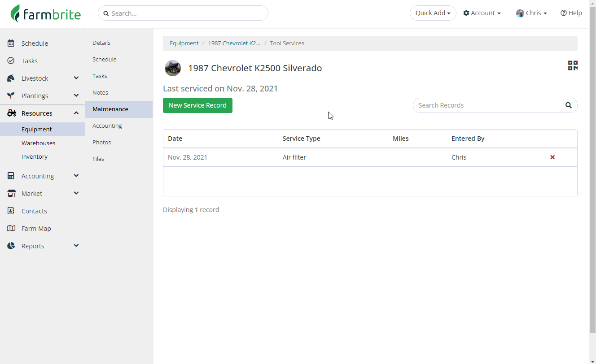Click the Accounting calculator icon

(x=11, y=176)
